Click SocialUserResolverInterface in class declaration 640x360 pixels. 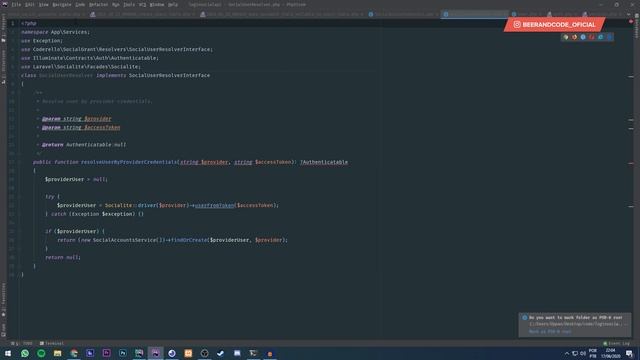click(169, 76)
